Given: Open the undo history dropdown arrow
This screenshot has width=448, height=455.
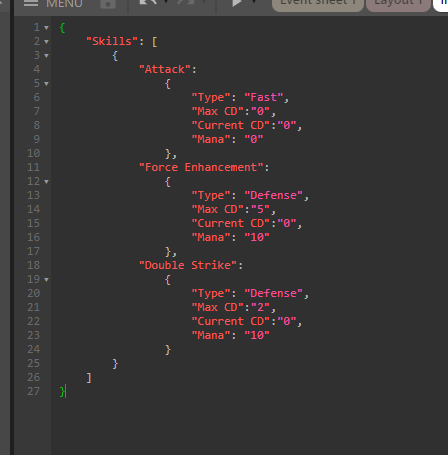Looking at the screenshot, I should (x=166, y=2).
